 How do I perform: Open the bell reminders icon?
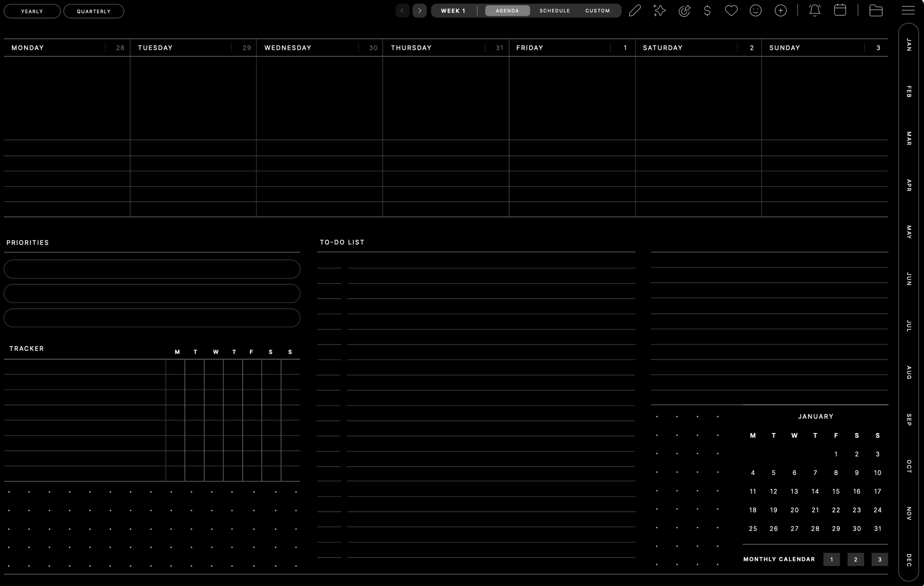pyautogui.click(x=815, y=11)
